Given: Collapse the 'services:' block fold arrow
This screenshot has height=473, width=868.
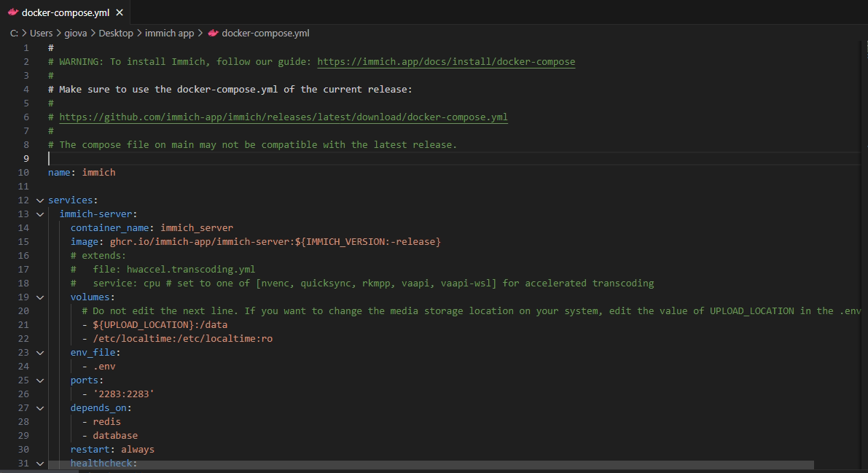Looking at the screenshot, I should (x=40, y=200).
